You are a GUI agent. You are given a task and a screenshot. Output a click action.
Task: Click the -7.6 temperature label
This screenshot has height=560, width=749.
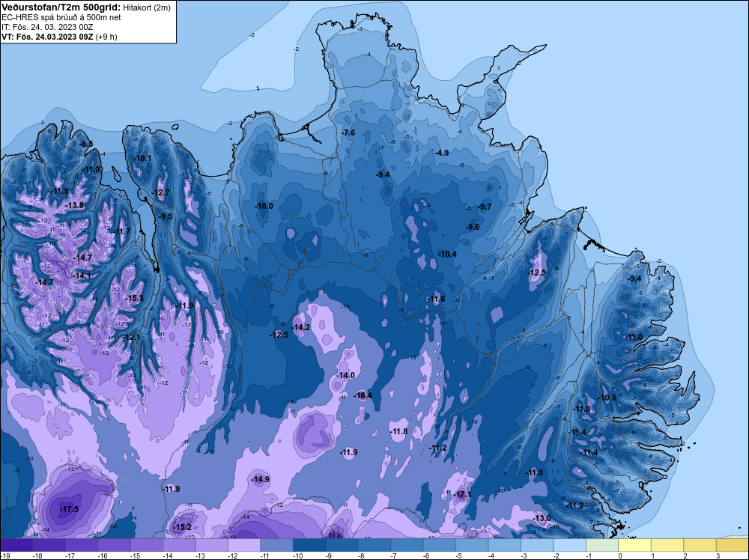coord(349,133)
